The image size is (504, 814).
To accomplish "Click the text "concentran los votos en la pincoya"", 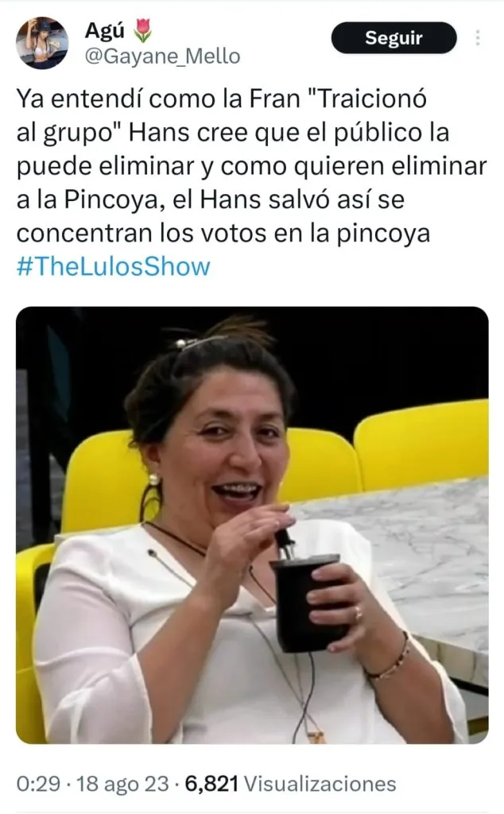I will pos(223,234).
